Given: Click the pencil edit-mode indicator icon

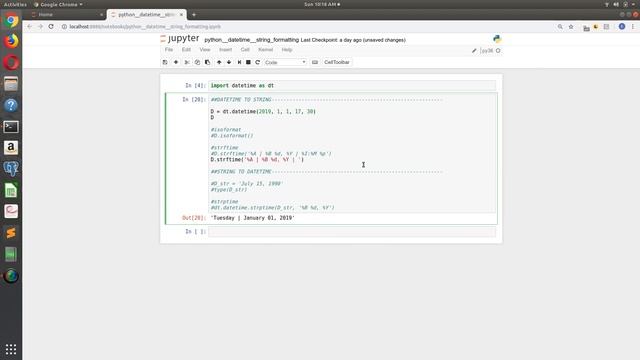Looking at the screenshot, I should pyautogui.click(x=474, y=51).
